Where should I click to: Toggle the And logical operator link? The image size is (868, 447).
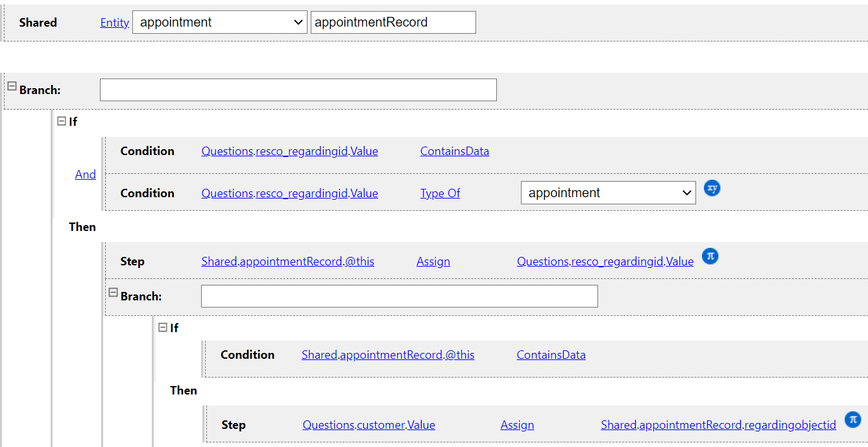tap(85, 175)
